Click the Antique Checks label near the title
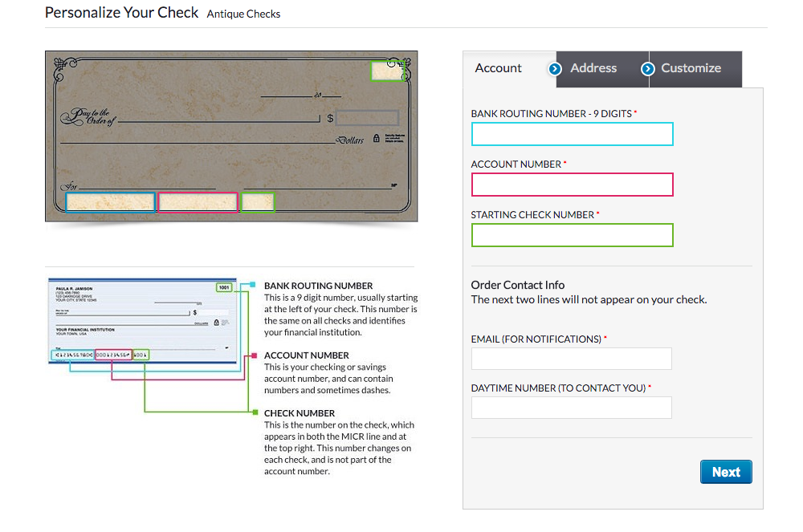 point(243,14)
